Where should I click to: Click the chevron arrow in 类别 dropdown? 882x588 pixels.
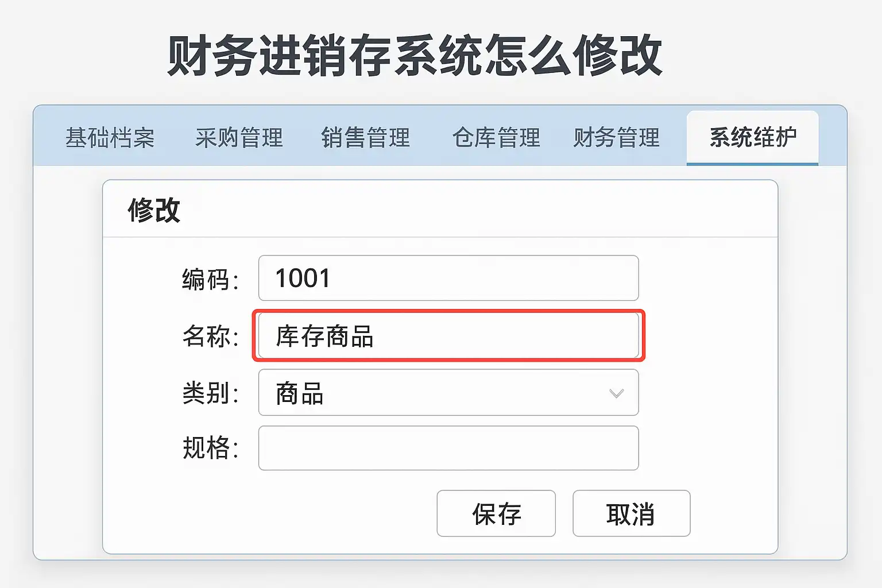pos(616,393)
